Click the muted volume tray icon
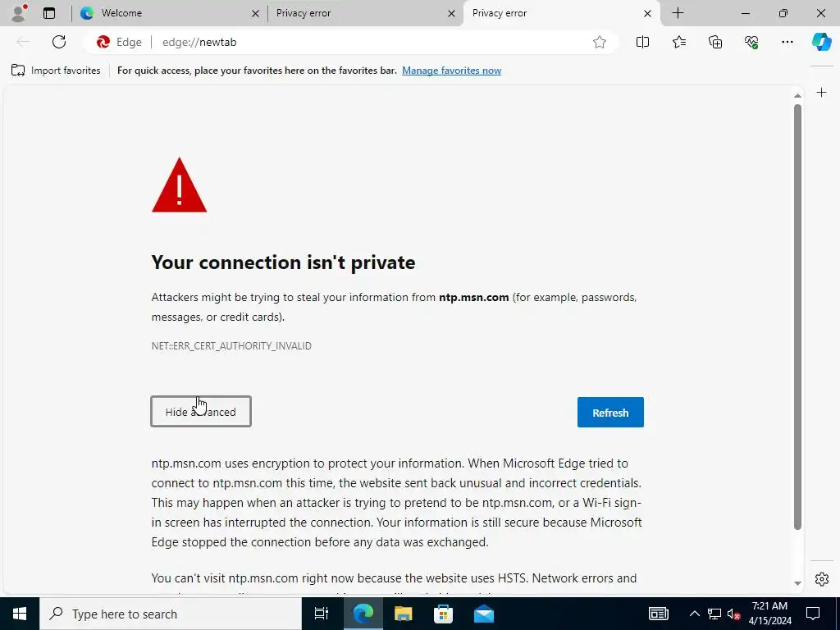Viewport: 840px width, 630px height. (x=734, y=614)
